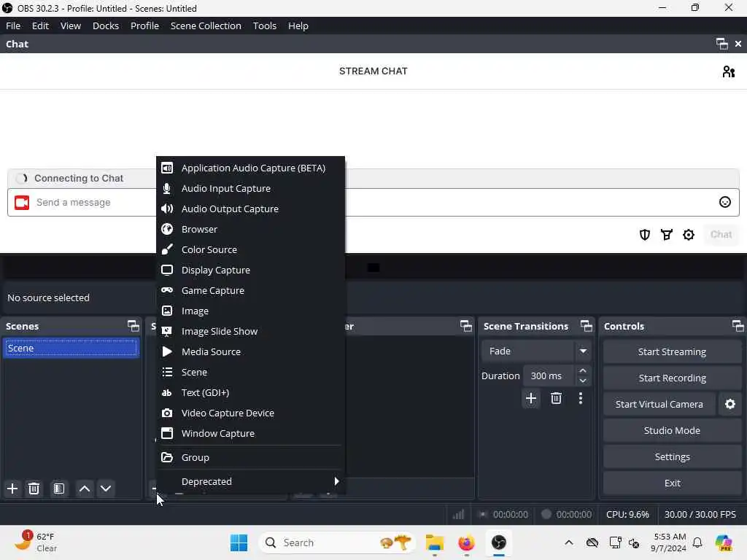Select the Scene item in Scenes list

click(71, 348)
